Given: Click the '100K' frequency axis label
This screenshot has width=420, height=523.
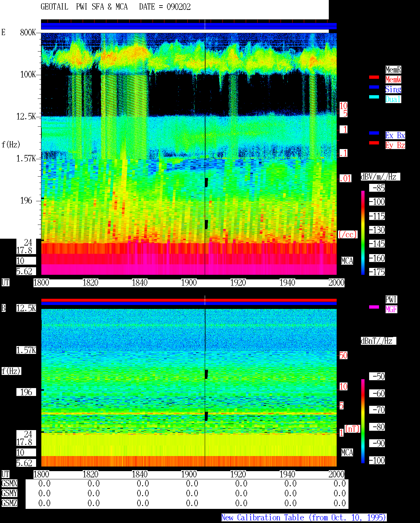Looking at the screenshot, I should [x=28, y=74].
